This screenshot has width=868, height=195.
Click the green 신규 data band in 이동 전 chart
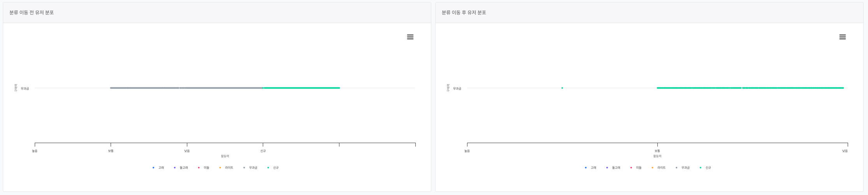click(x=302, y=88)
